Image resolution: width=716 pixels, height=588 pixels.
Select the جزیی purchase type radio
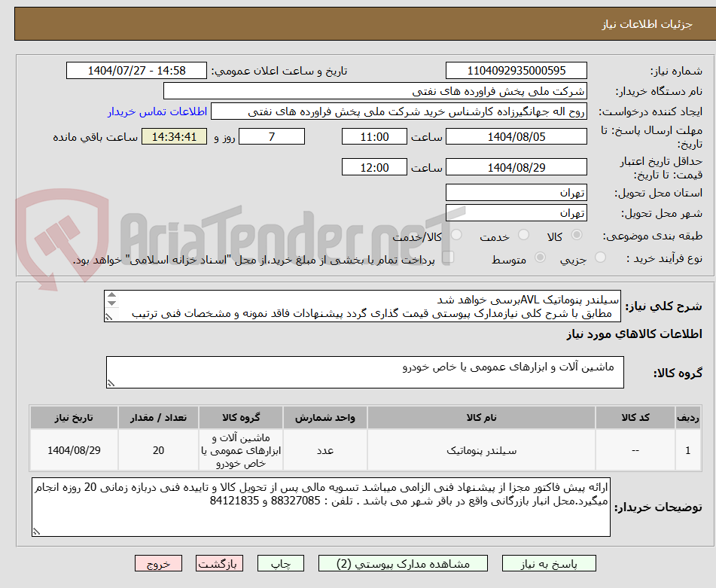point(601,257)
